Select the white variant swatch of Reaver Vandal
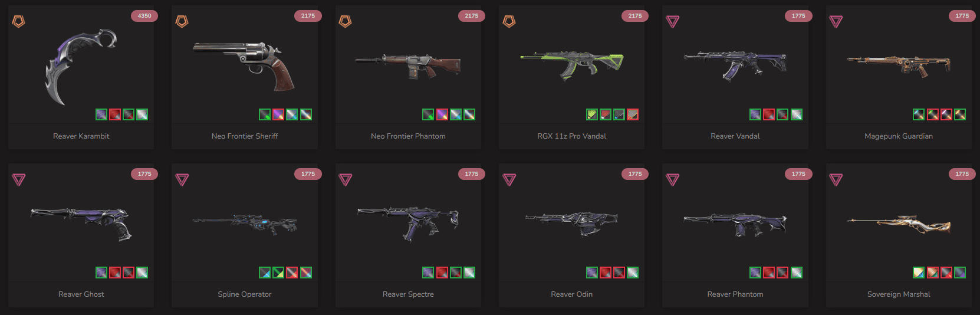The image size is (980, 315). tap(796, 114)
